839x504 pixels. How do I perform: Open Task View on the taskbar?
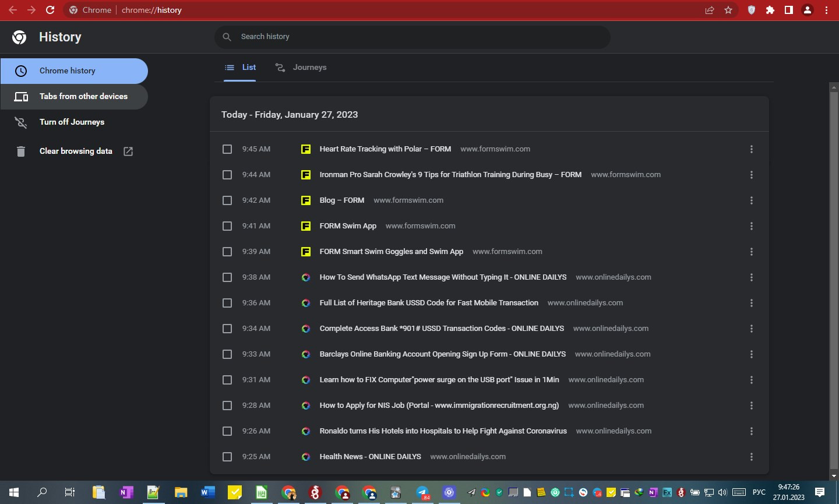[70, 492]
